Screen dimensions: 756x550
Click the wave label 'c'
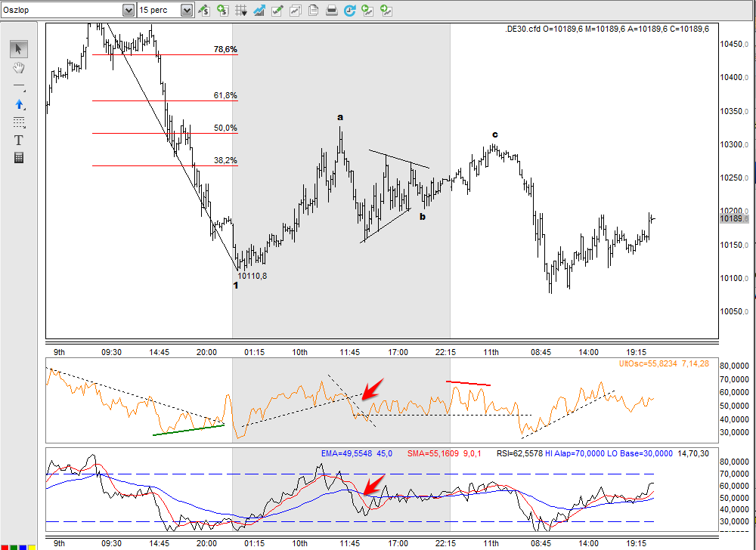pyautogui.click(x=494, y=134)
